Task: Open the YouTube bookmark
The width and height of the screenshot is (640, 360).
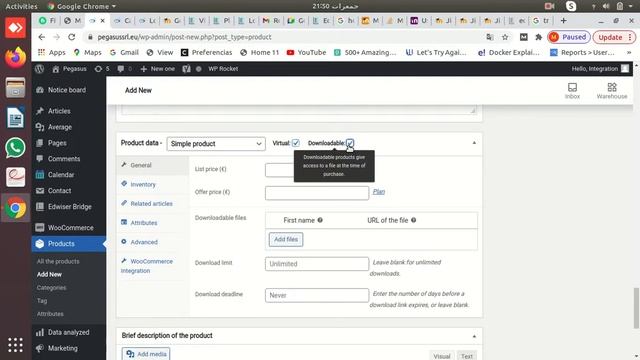Action: [307, 52]
